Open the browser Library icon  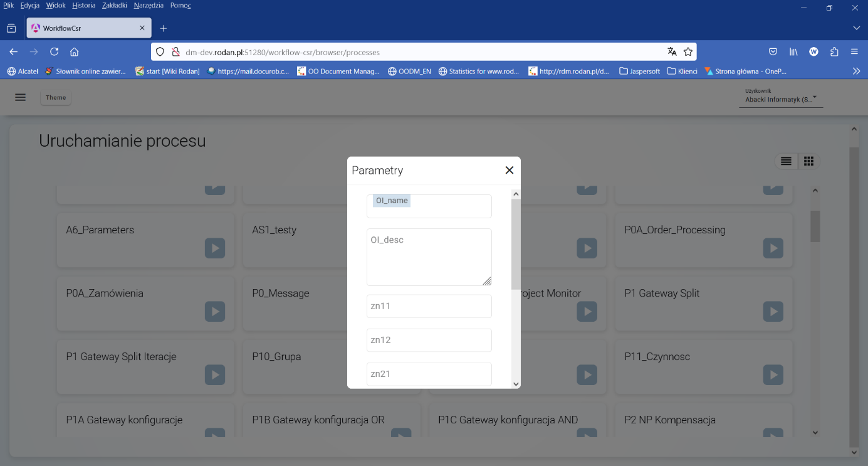[x=793, y=51]
